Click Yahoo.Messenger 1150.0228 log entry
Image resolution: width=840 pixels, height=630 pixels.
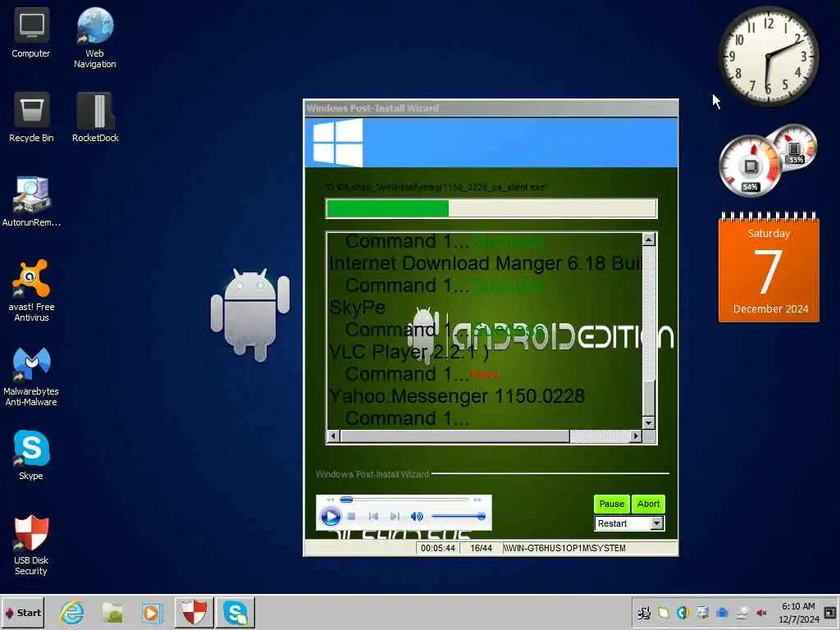[x=456, y=396]
